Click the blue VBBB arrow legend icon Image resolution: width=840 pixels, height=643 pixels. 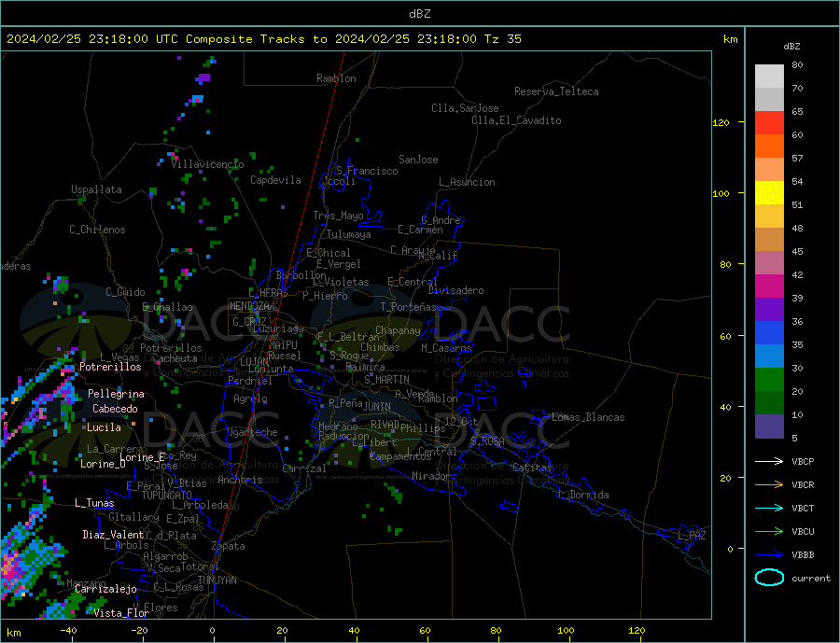click(x=769, y=555)
